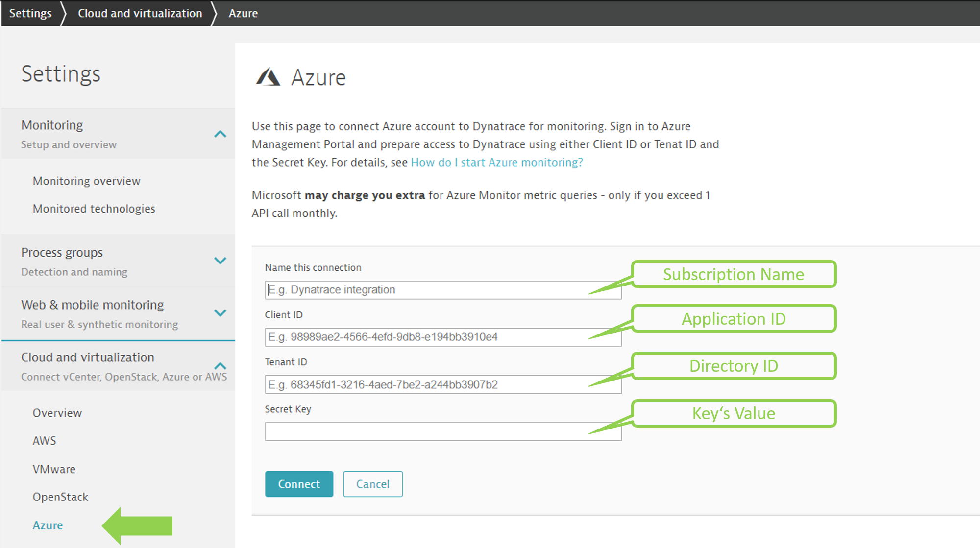This screenshot has width=980, height=548.
Task: Select VMware in the sidebar
Action: coord(54,469)
